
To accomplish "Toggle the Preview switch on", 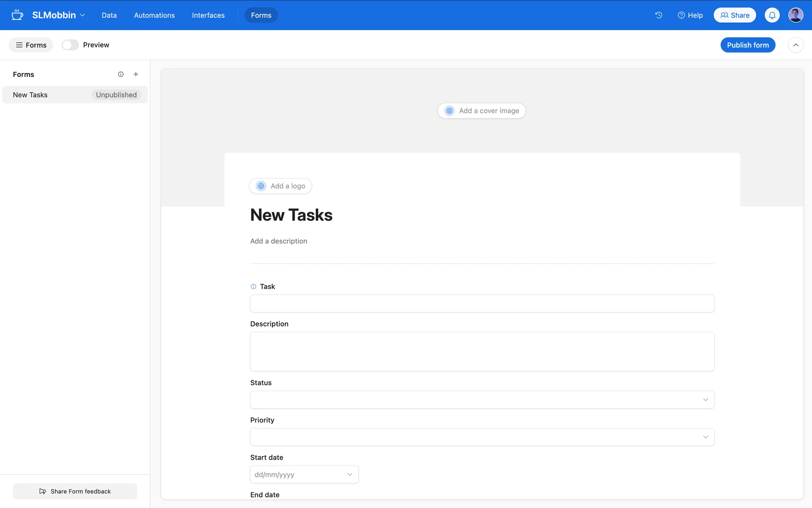I will tap(70, 45).
